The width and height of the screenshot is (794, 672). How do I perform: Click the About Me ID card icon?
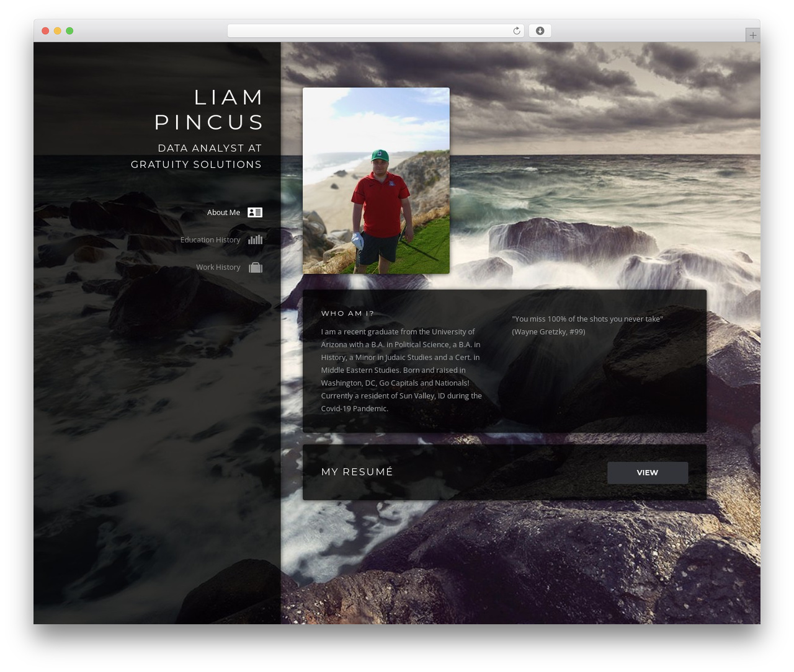coord(255,213)
